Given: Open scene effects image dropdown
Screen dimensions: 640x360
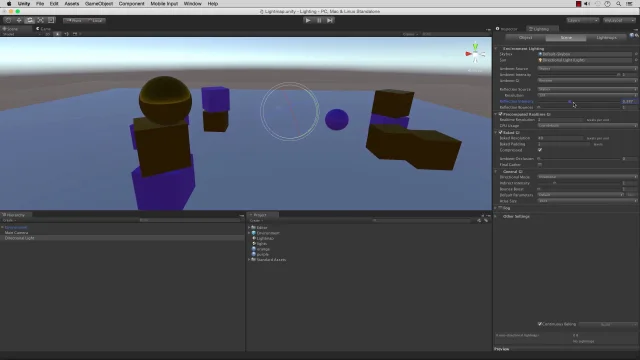Looking at the screenshot, I should click(x=76, y=34).
